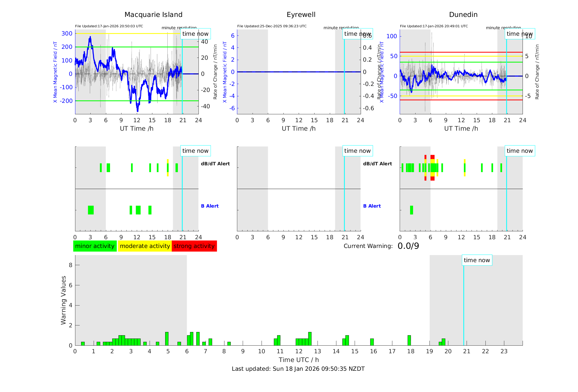Click the yellow moderate activity legend box
Screen dimensions: 578x392
tap(145, 246)
